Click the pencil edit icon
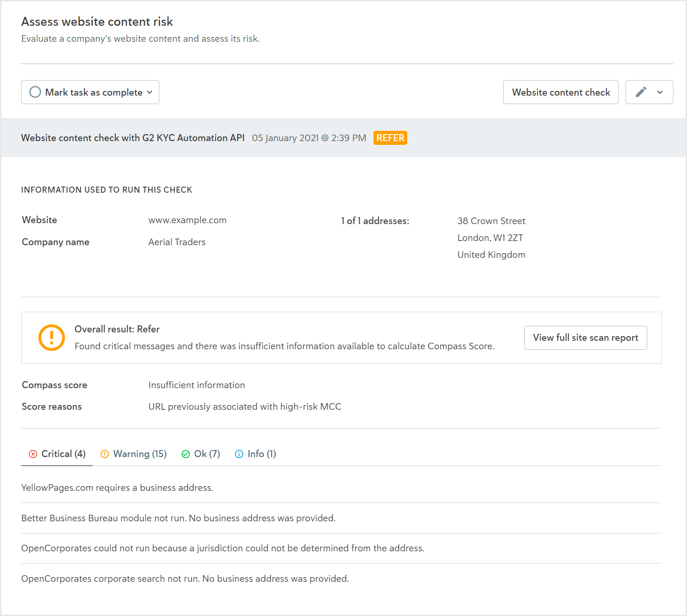 click(x=641, y=92)
